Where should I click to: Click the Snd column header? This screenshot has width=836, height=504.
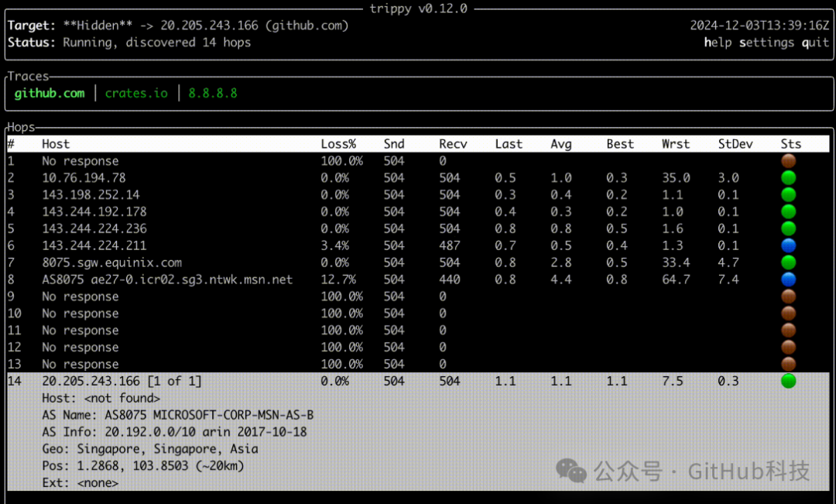pos(394,144)
